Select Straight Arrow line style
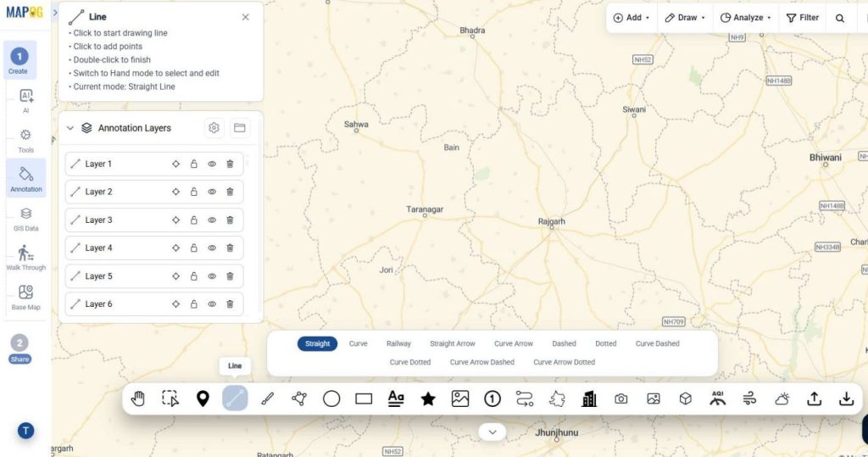The image size is (868, 457). point(453,343)
